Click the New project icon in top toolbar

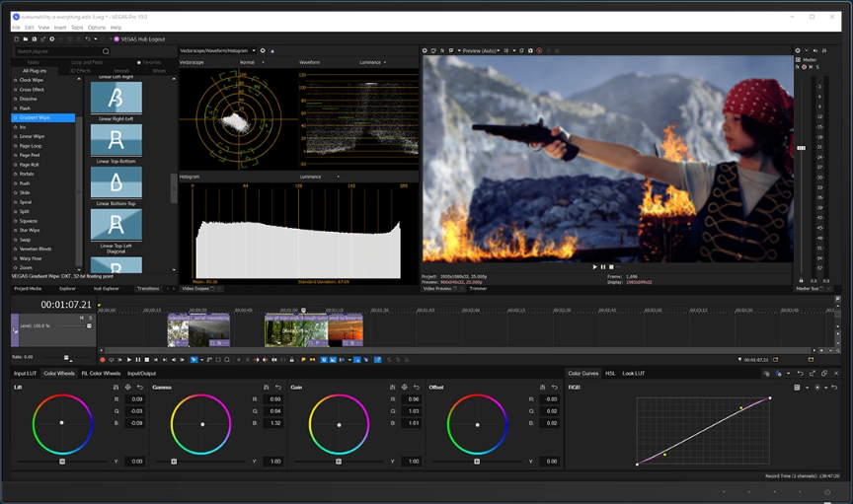pyautogui.click(x=17, y=39)
